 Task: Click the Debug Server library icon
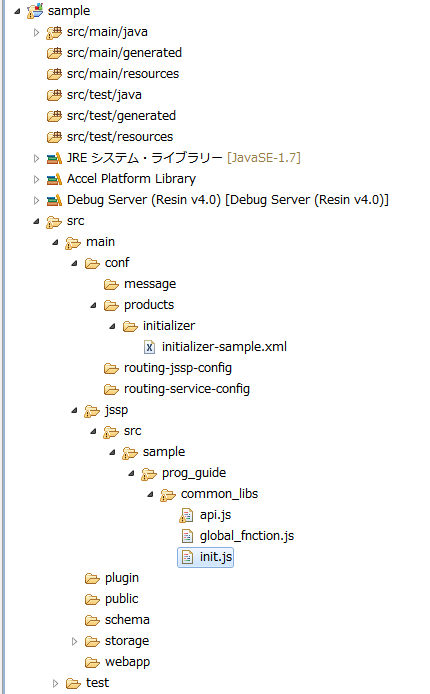tap(54, 200)
